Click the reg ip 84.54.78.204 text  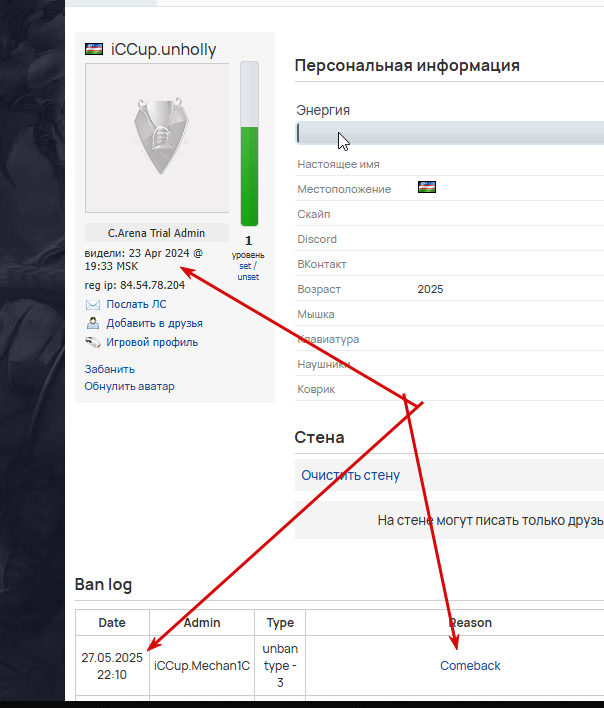(x=135, y=285)
